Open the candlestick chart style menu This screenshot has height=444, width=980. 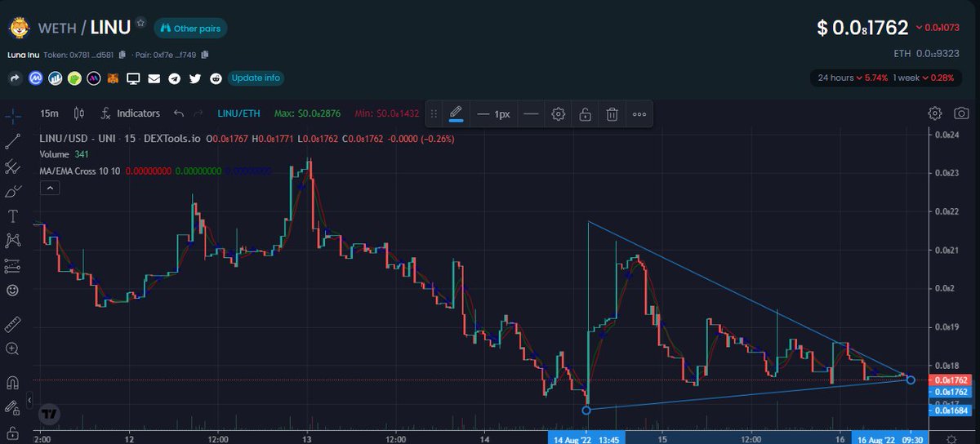click(x=79, y=113)
